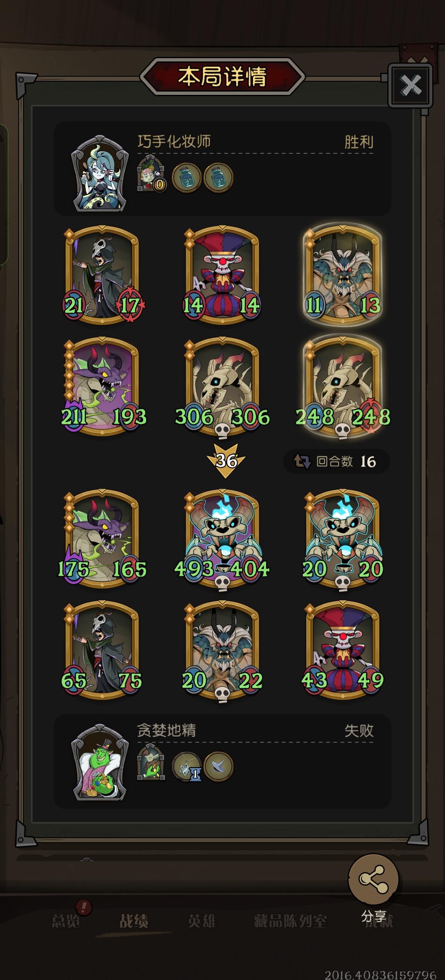Switch to the 总览 tab
Viewport: 445px width, 980px height.
point(66,920)
